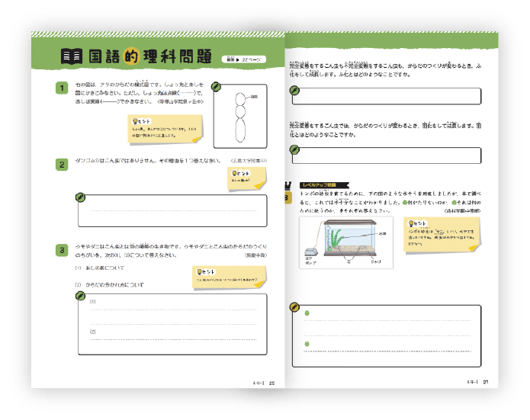The image size is (530, 420).
Task: Click the pencil icon on the first right-page answer box
Action: 294,89
